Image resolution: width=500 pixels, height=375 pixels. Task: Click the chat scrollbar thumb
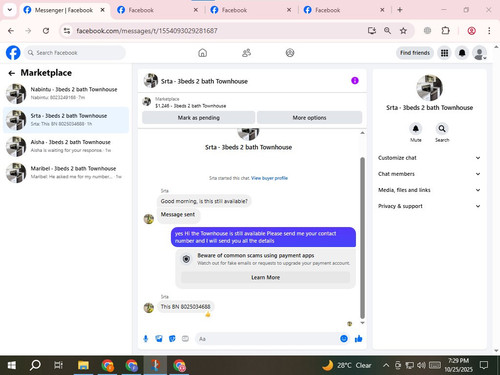tap(362, 238)
